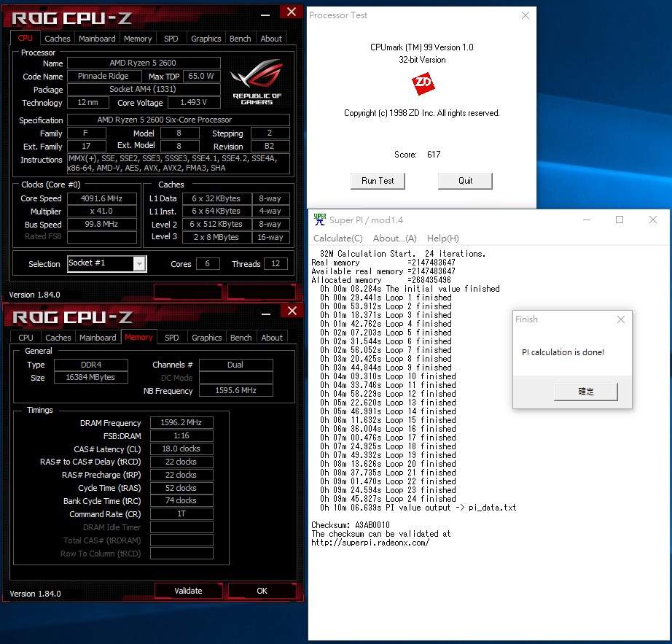672x644 pixels.
Task: Click the Bus Speed value 99.8 MHz
Action: point(101,224)
